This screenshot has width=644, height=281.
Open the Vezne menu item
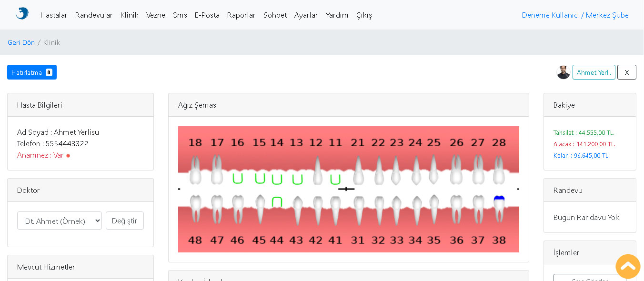pos(156,15)
